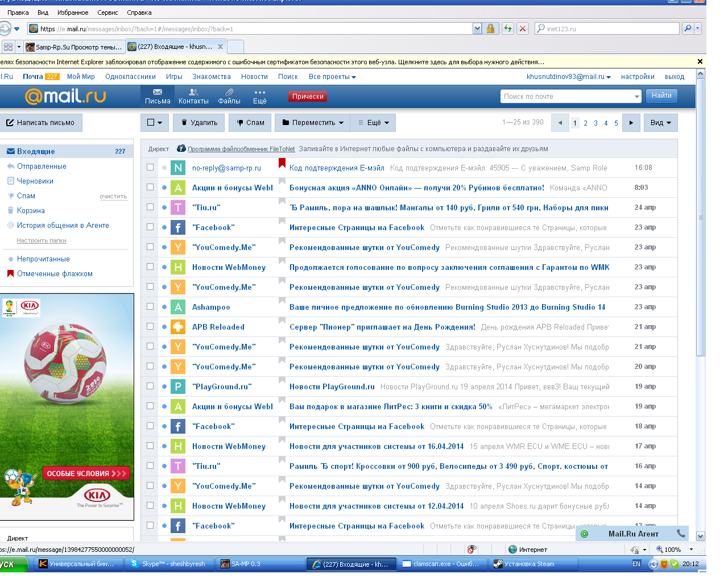The height and width of the screenshot is (582, 728).
Task: Go to next page of messages arrow
Action: tap(631, 123)
